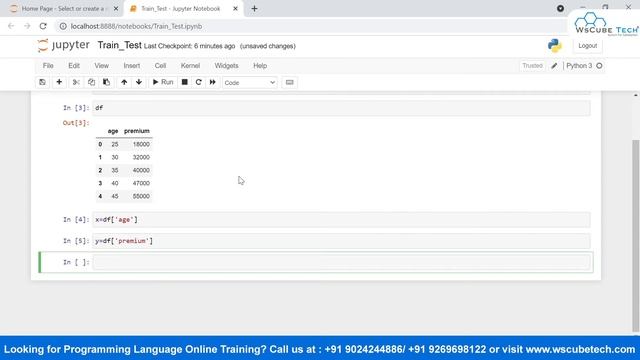Select the cell with x=df['age']

tap(341, 220)
